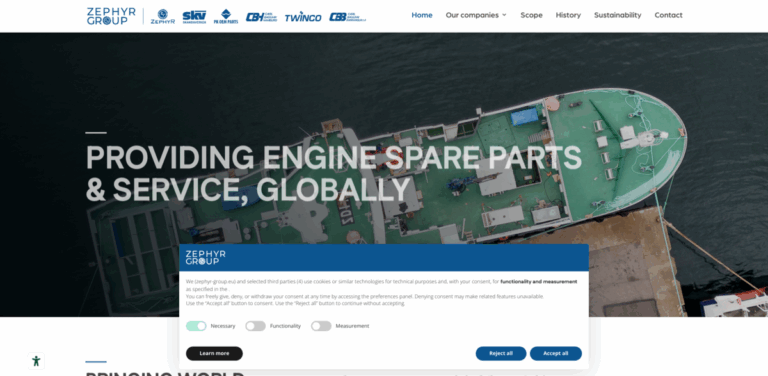Toggle the Necessary cookies switch
Viewport: 768px width, 376px height.
196,326
